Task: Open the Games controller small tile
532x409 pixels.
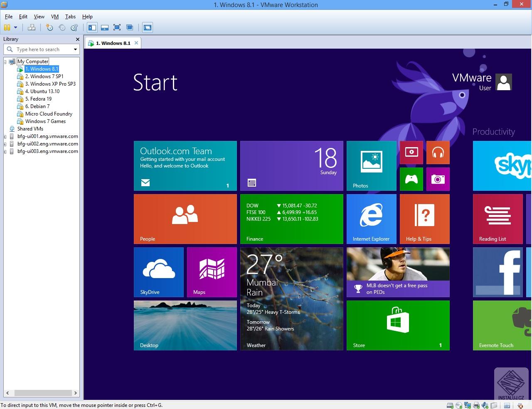Action: 411,179
